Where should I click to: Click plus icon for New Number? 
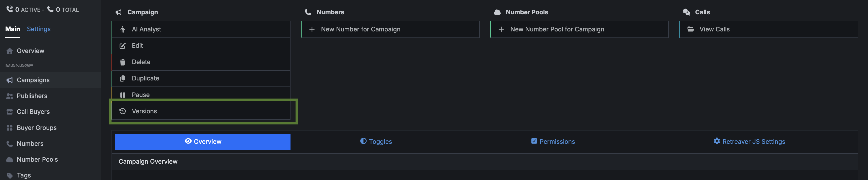(312, 29)
